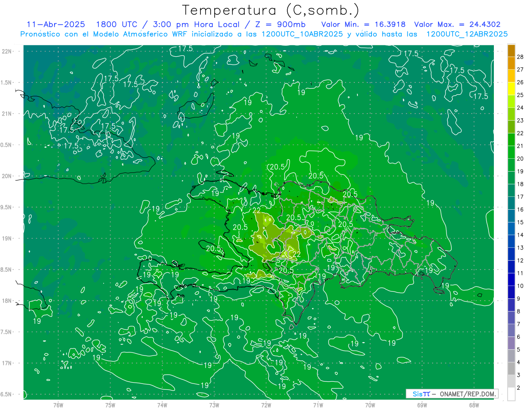
Task: Click the ONAMET/REP.DOM. logo box
Action: pos(452,394)
